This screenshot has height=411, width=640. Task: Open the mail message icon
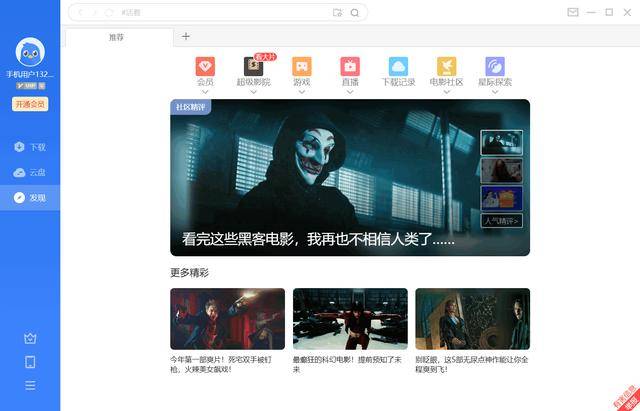[573, 12]
